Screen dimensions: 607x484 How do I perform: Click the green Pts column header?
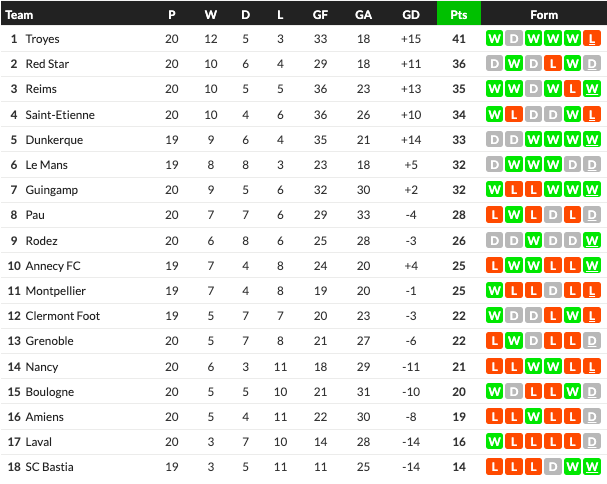click(459, 14)
